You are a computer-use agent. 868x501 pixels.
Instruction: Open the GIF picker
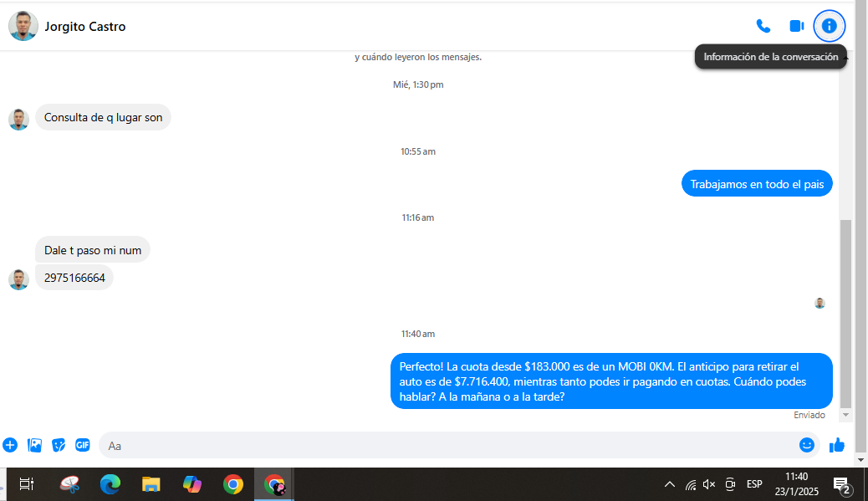[83, 444]
